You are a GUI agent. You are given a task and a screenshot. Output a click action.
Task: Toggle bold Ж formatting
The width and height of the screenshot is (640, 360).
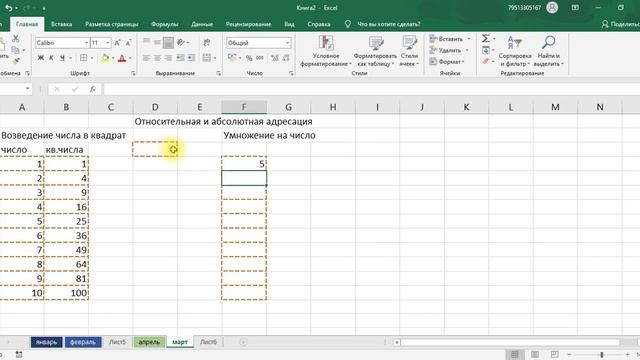point(40,58)
